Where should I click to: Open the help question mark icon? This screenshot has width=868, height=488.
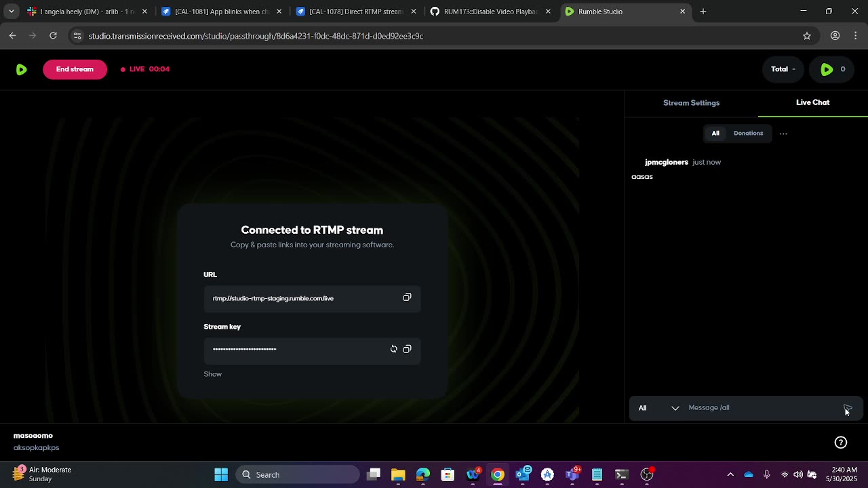(x=841, y=443)
